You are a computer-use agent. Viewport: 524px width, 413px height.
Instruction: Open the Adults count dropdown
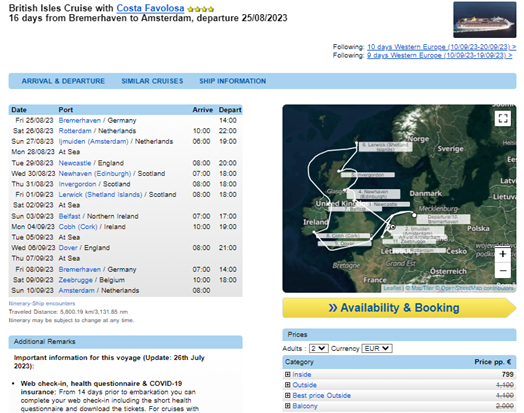[319, 349]
